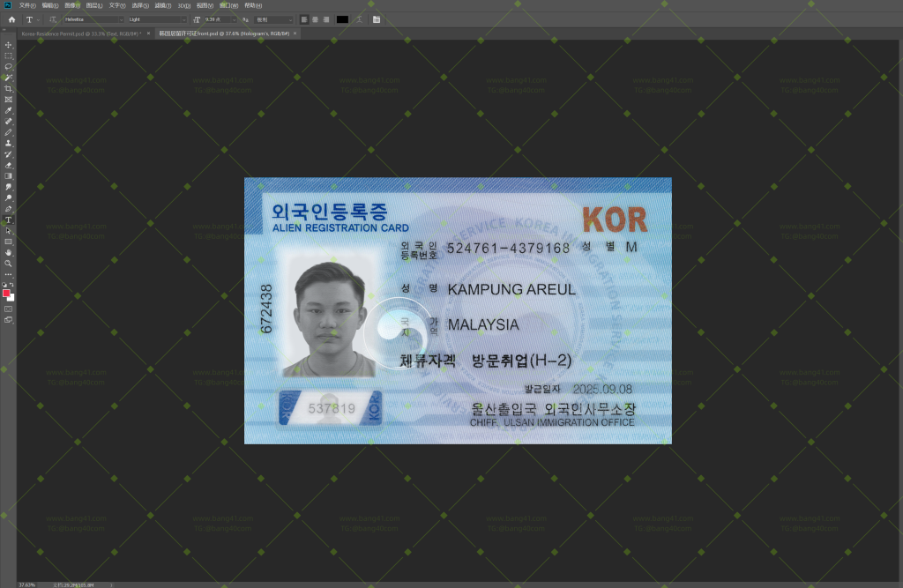Open the 滤镜 menu

pos(161,4)
